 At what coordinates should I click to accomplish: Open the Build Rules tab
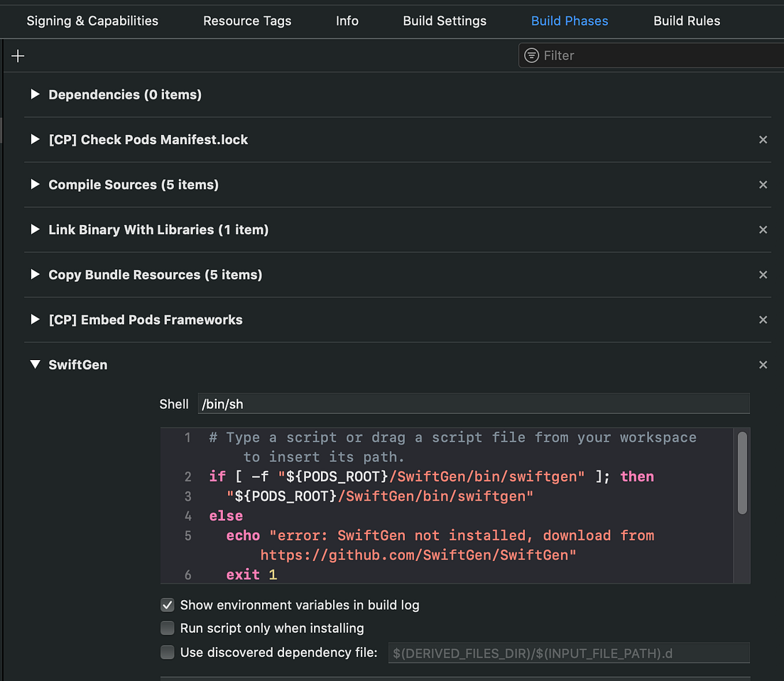(686, 21)
